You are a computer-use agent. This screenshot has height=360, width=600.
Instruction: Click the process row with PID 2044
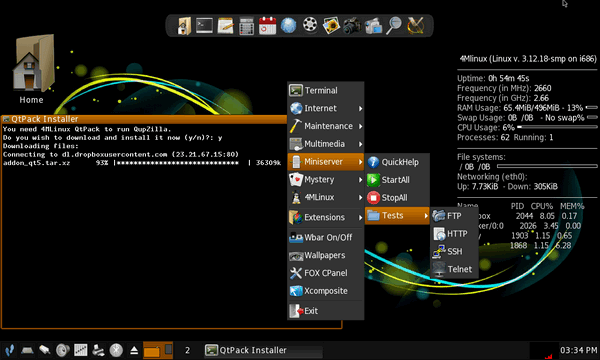(527, 216)
